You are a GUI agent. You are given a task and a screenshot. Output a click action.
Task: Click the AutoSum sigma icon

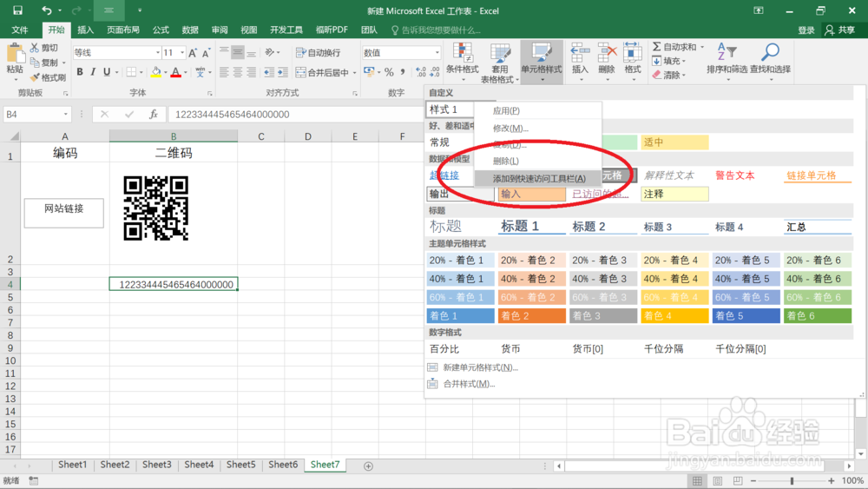point(656,47)
